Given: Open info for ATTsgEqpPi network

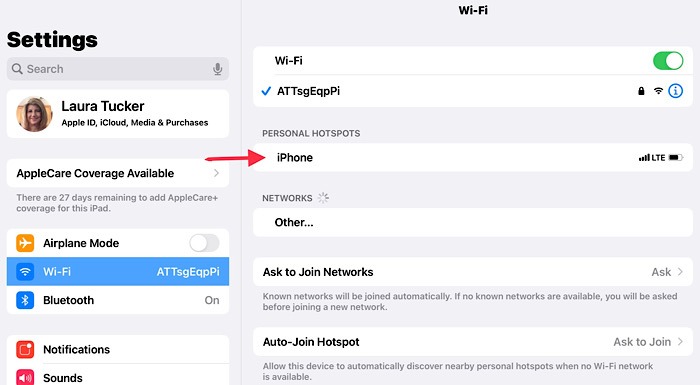Looking at the screenshot, I should (675, 91).
